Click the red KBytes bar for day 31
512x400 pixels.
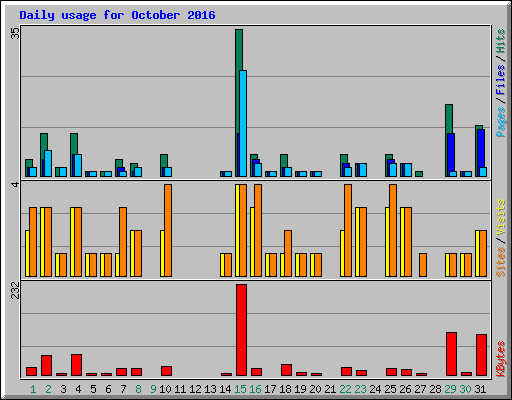482,355
